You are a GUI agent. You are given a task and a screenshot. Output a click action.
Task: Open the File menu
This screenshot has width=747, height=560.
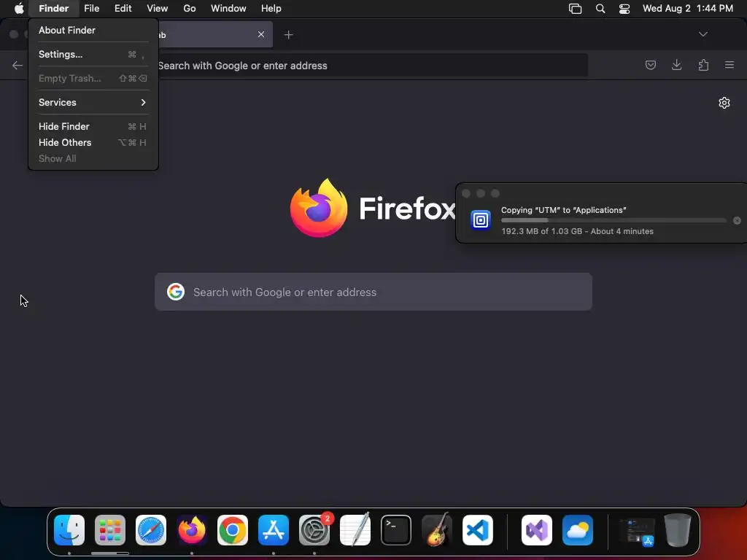[91, 9]
